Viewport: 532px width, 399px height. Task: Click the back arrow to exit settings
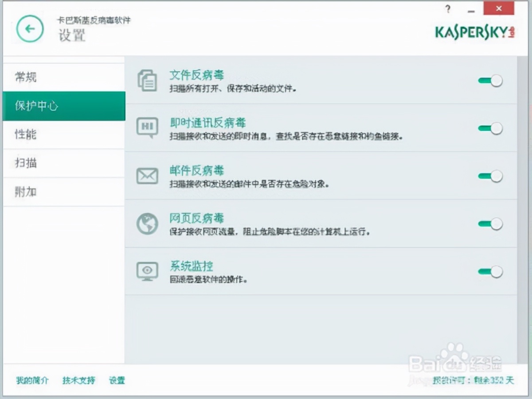[30, 28]
